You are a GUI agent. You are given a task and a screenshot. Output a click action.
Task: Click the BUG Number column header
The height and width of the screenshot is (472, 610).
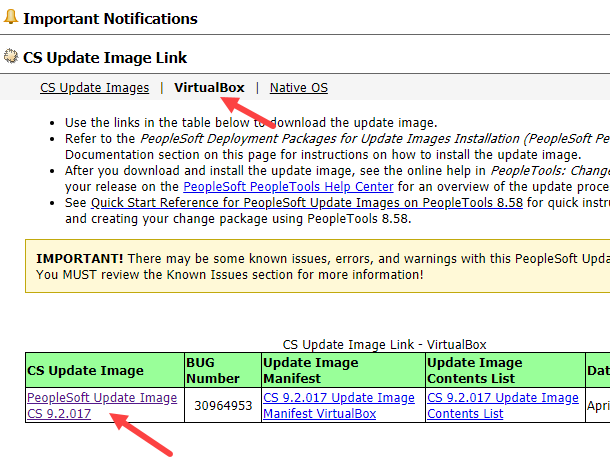223,370
